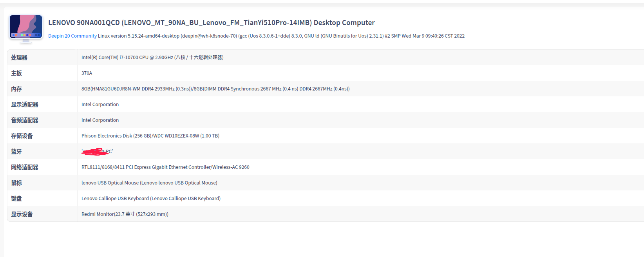Click the 处理器 row label

pos(19,58)
